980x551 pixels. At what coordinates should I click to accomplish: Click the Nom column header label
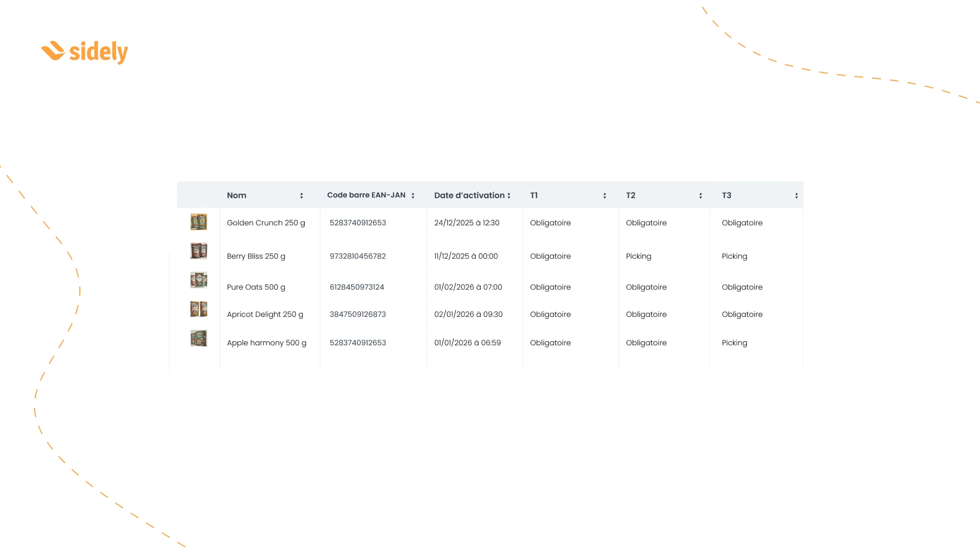click(x=236, y=195)
